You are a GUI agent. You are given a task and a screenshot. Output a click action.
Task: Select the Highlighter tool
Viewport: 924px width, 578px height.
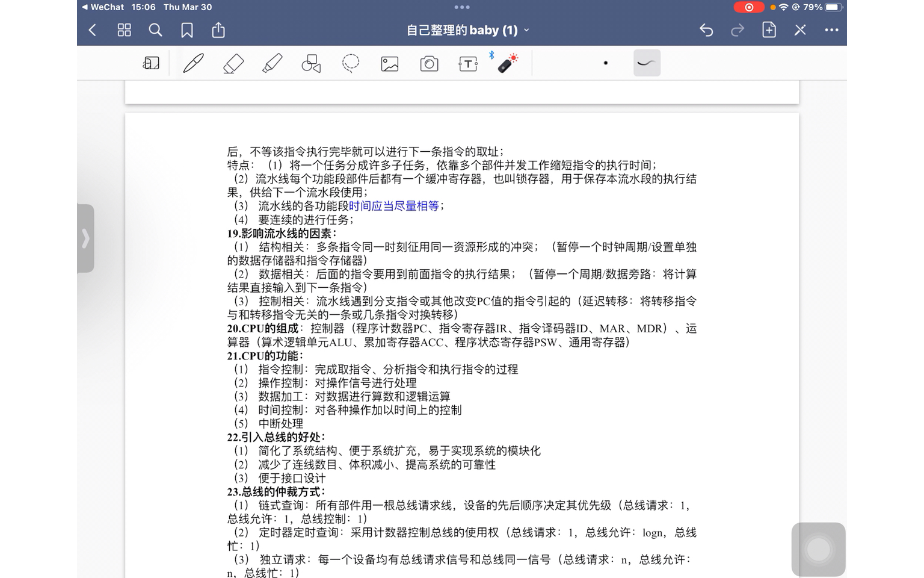coord(273,63)
